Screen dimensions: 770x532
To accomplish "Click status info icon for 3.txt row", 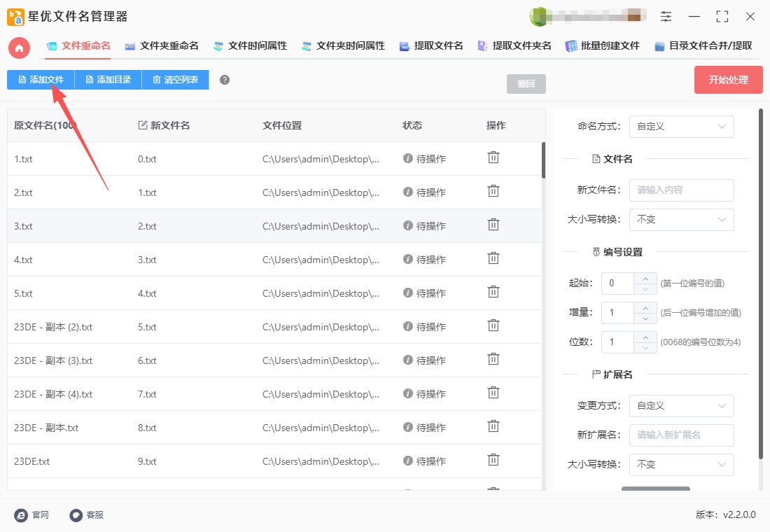I will pyautogui.click(x=408, y=225).
